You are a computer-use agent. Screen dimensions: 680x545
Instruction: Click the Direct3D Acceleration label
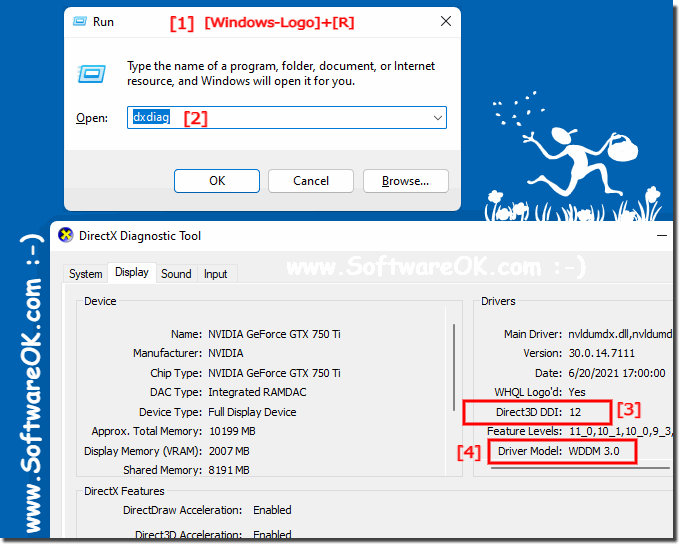188,535
